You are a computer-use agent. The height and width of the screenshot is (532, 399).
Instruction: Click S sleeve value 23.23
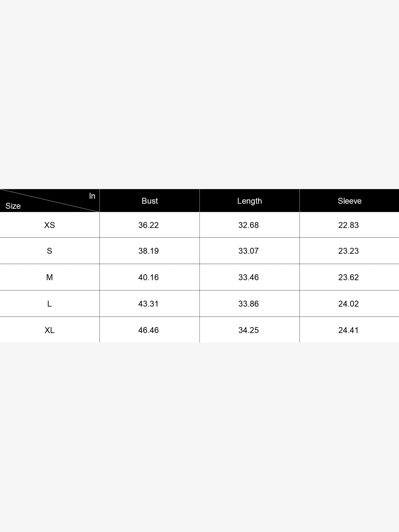pyautogui.click(x=348, y=251)
